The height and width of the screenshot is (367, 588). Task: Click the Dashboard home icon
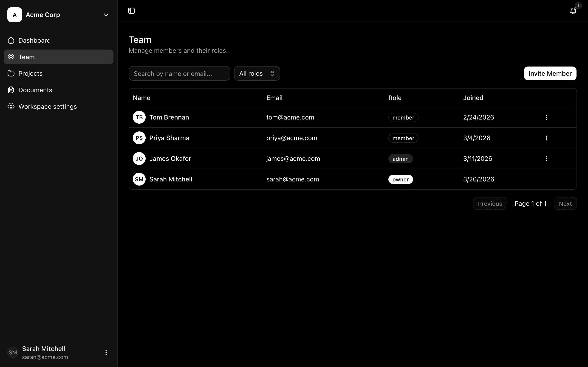[x=11, y=41]
